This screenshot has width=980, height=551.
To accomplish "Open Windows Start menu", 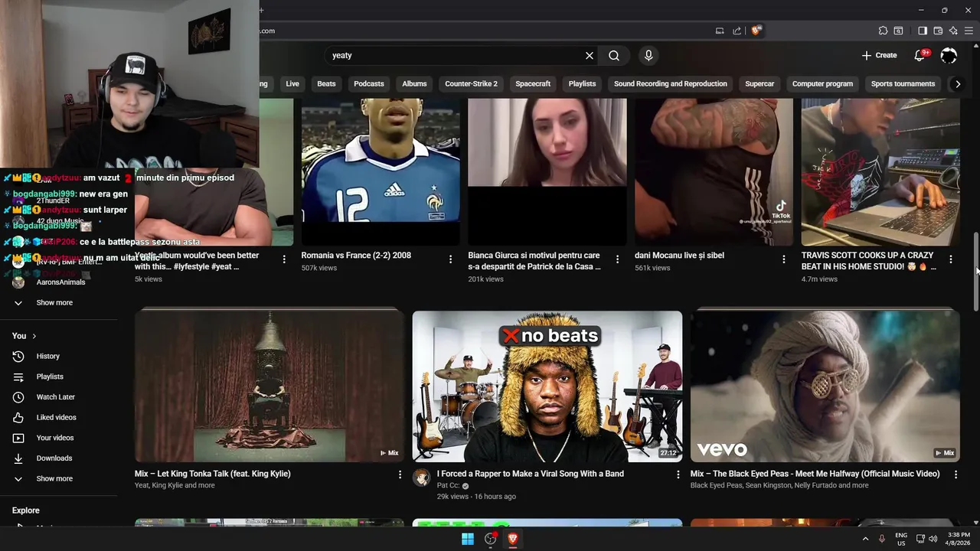I will pyautogui.click(x=468, y=539).
